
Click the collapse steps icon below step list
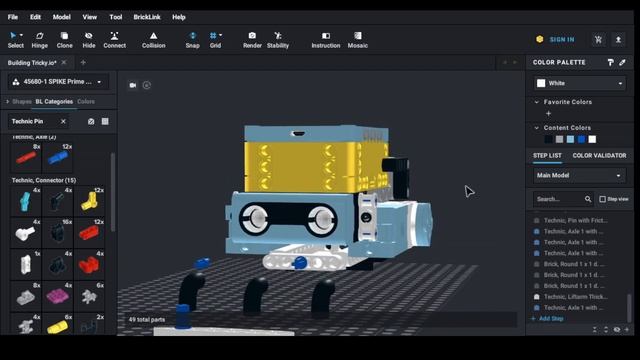click(595, 329)
